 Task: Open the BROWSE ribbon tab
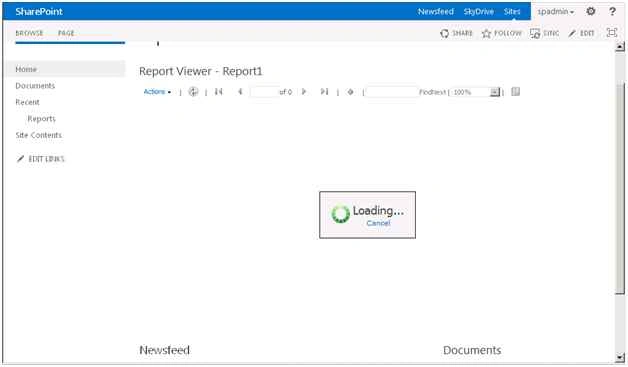pyautogui.click(x=29, y=33)
